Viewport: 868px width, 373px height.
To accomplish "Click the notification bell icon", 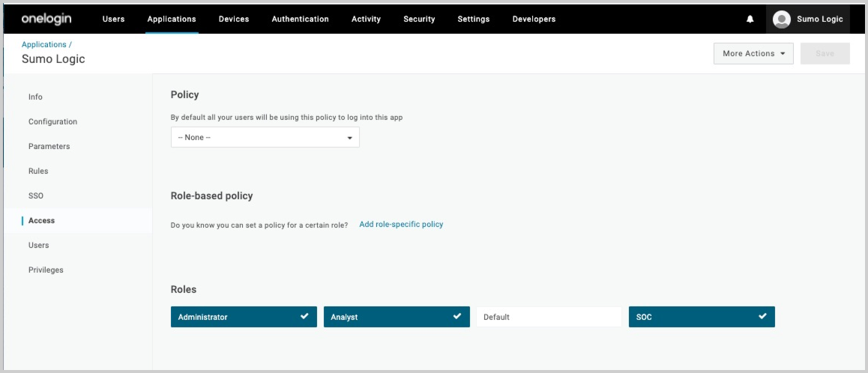I will [750, 19].
